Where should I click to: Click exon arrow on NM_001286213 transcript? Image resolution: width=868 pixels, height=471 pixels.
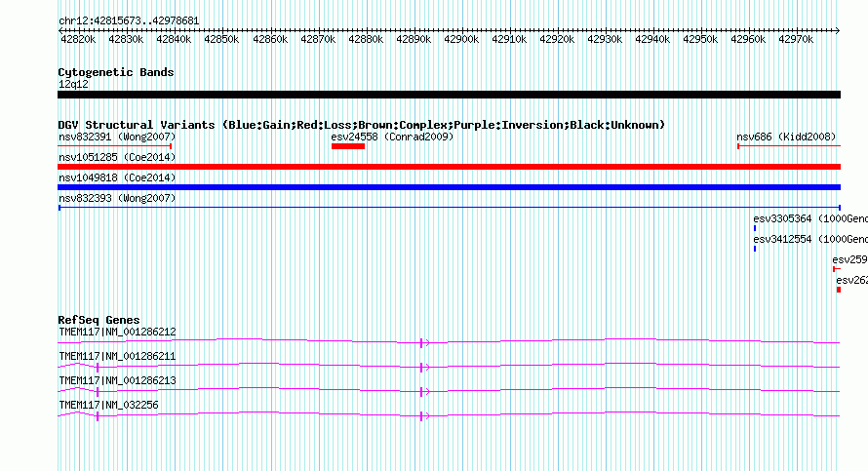point(424,392)
